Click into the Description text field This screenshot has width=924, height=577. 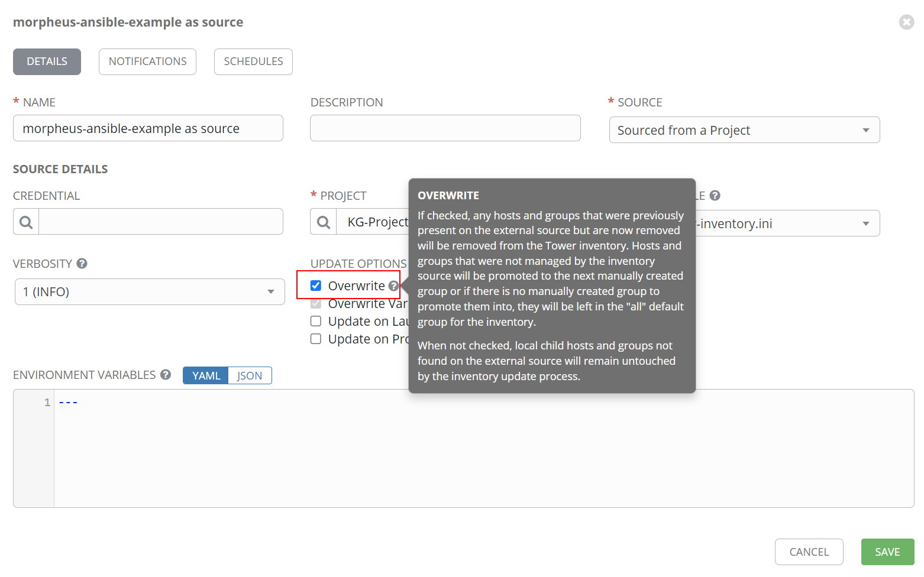tap(445, 128)
